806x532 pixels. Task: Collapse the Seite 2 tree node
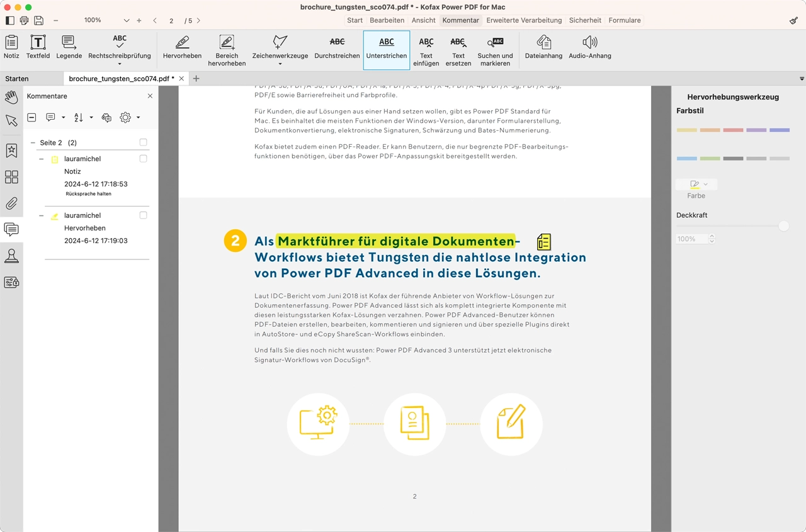[x=33, y=143]
